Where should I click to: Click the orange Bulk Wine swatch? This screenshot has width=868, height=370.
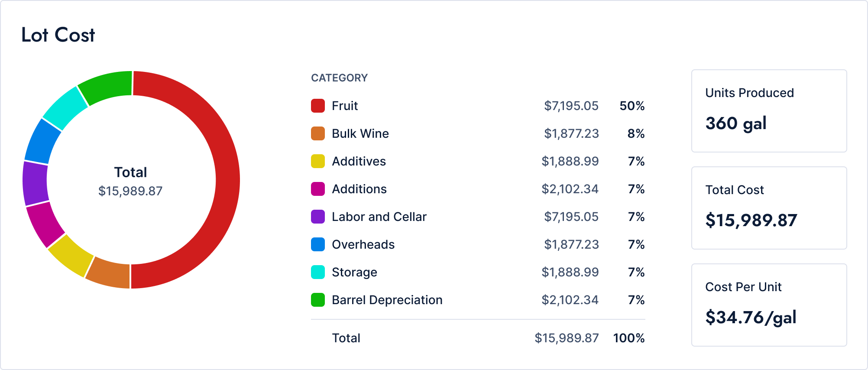(x=318, y=133)
